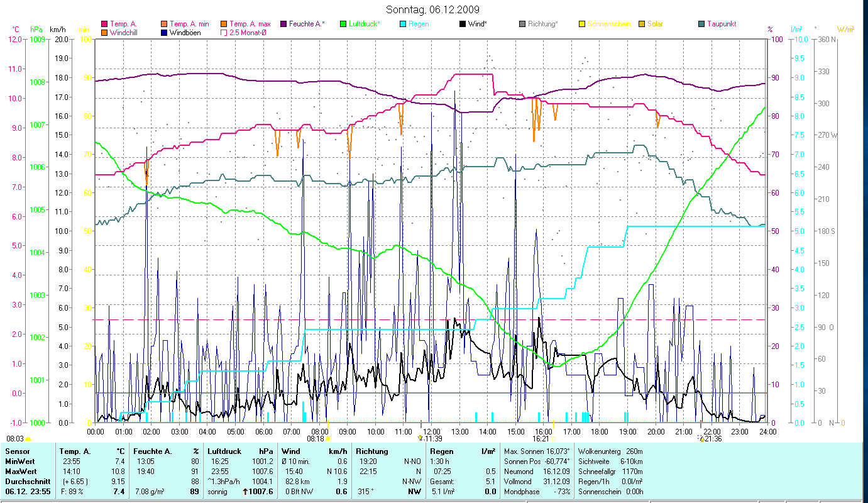Click the Vollmond 31.12.09 entry
Viewport: 868px width, 503px height.
[537, 482]
